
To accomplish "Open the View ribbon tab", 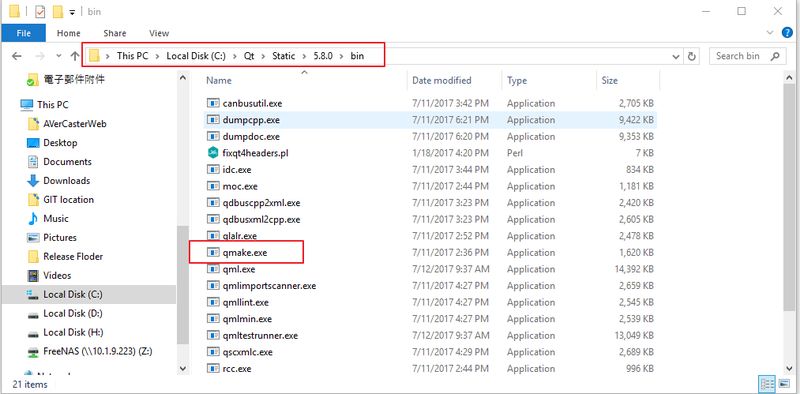I will [x=159, y=33].
